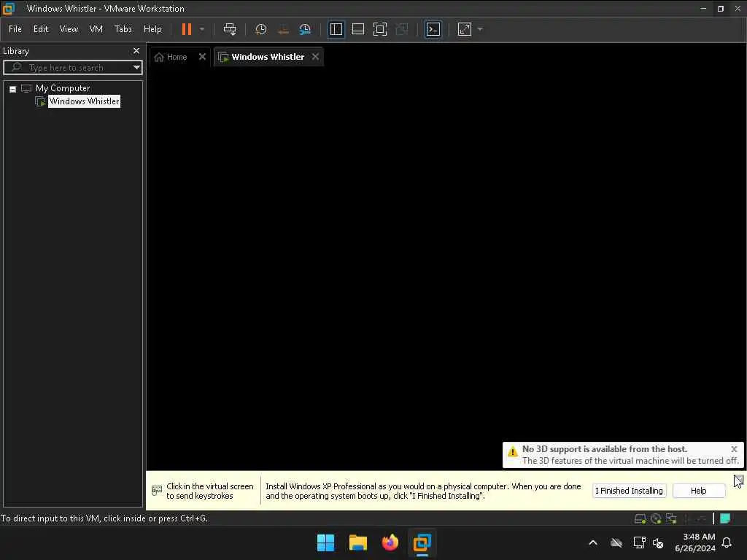Open File Explorer from the taskbar

(357, 542)
